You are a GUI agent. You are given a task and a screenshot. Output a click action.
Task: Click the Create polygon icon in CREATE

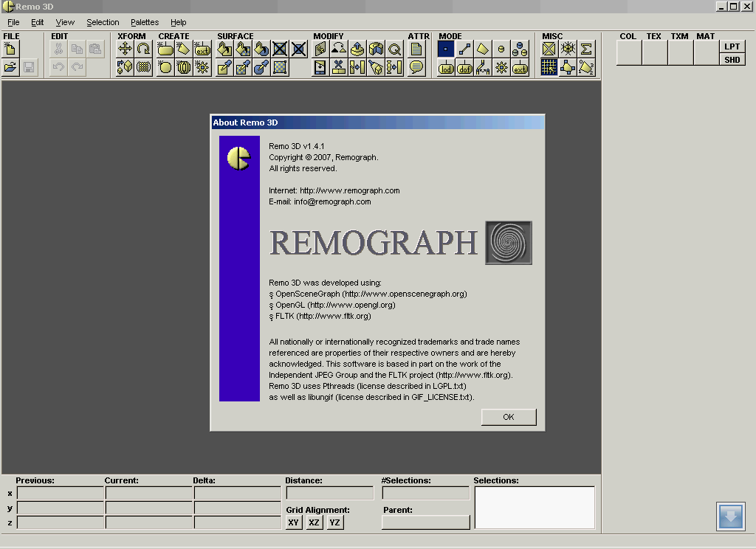point(183,49)
